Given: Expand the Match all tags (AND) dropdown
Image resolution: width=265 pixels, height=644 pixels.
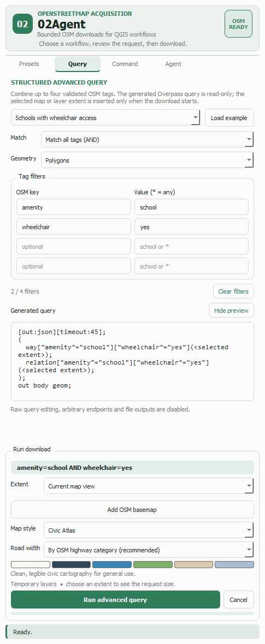Looking at the screenshot, I should [x=148, y=140].
